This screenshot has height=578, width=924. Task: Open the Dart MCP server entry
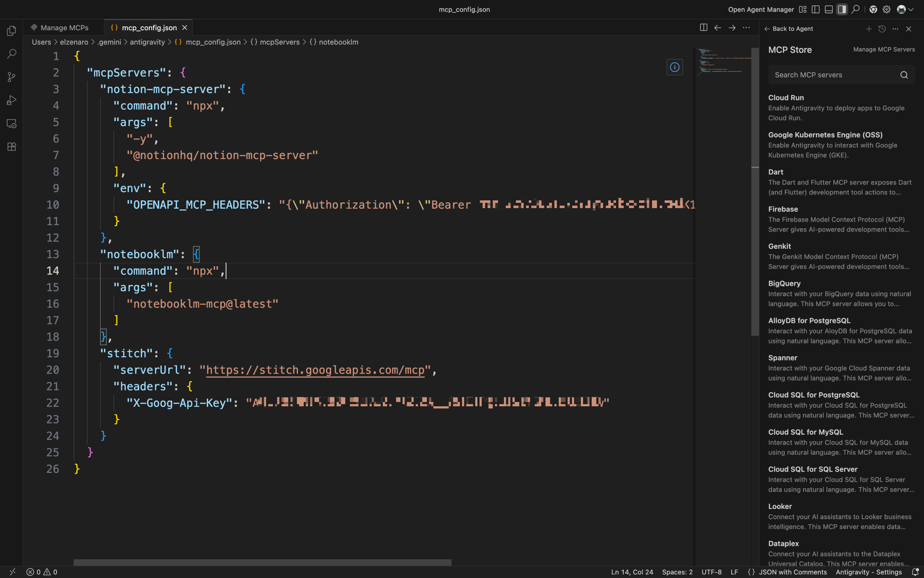[841, 182]
